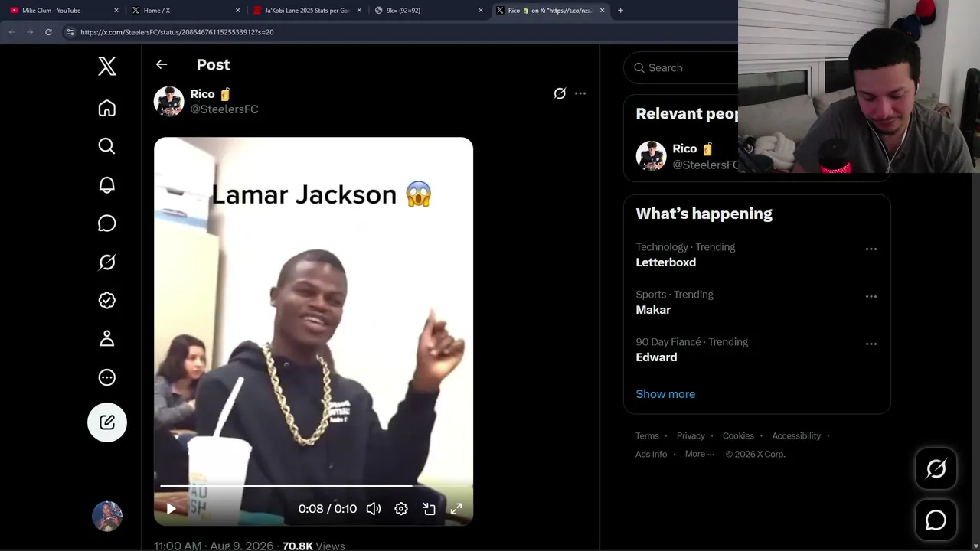Go to Home via the house icon
The image size is (980, 551).
[107, 108]
